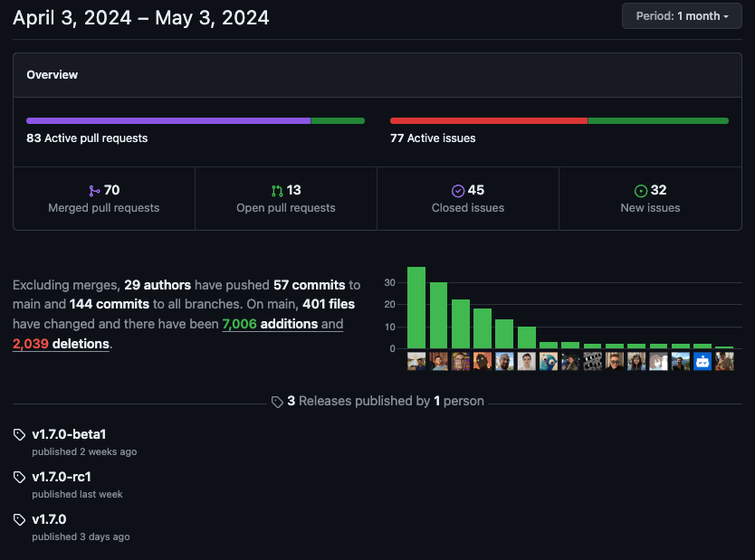Click the Overview section header
755x560 pixels.
[x=377, y=75]
